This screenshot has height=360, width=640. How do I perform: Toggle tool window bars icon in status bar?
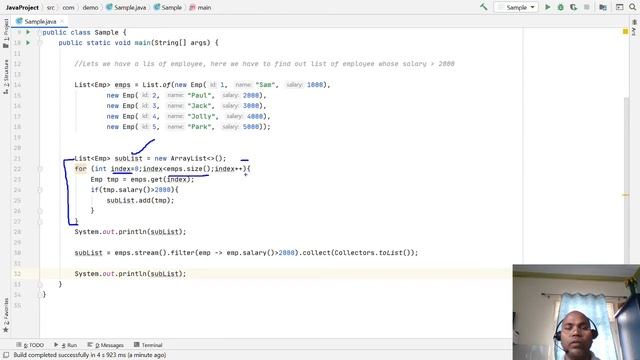pyautogui.click(x=6, y=355)
